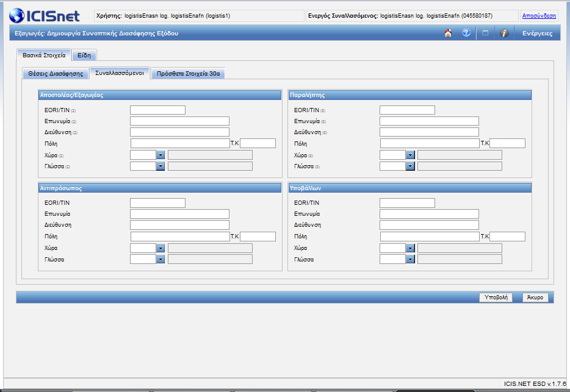Click the Υποβολή submit button
The height and width of the screenshot is (392, 570).
click(496, 297)
